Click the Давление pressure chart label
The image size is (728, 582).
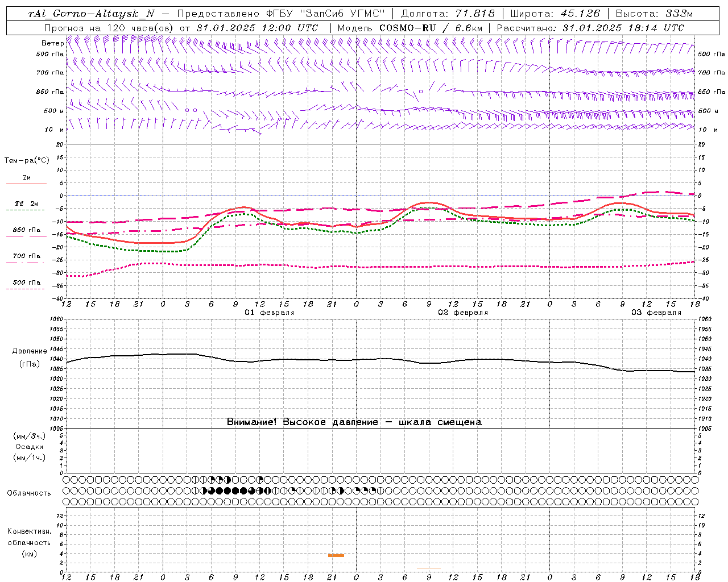pos(30,351)
